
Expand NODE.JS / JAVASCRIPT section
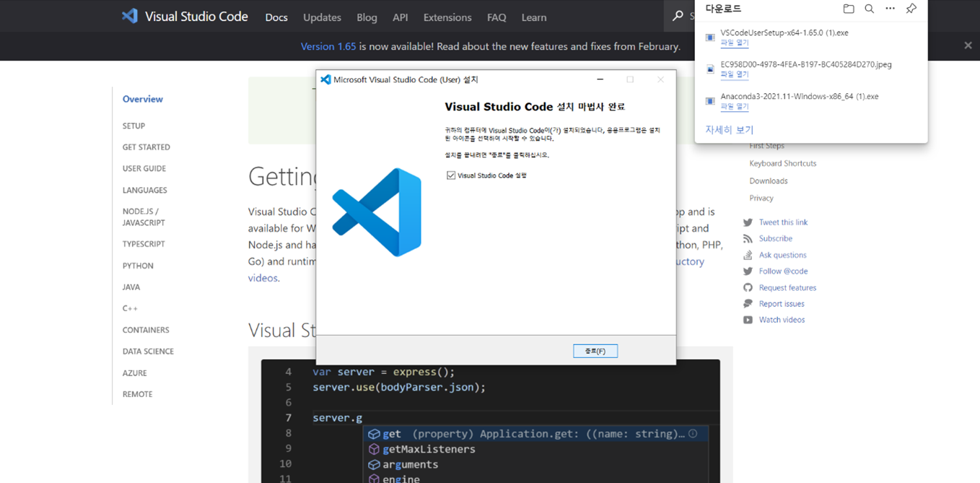pyautogui.click(x=144, y=217)
